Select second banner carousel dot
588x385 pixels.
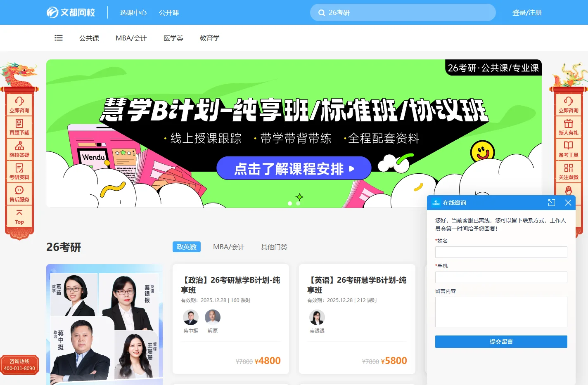click(298, 203)
